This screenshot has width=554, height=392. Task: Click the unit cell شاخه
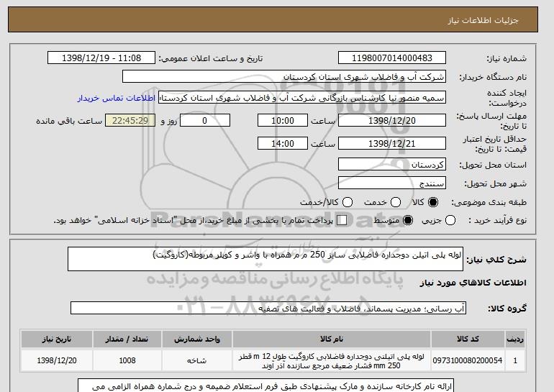197,360
